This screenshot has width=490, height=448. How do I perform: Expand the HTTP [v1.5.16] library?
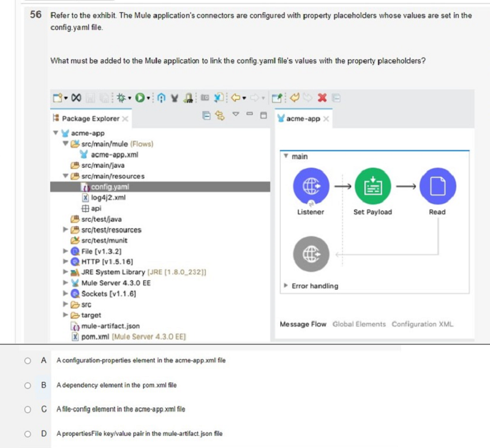pos(66,261)
